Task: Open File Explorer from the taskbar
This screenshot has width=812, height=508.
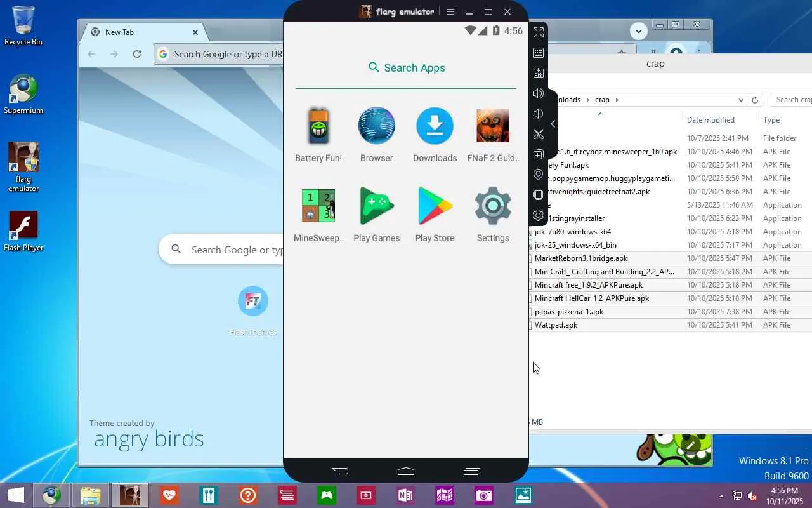Action: (91, 495)
